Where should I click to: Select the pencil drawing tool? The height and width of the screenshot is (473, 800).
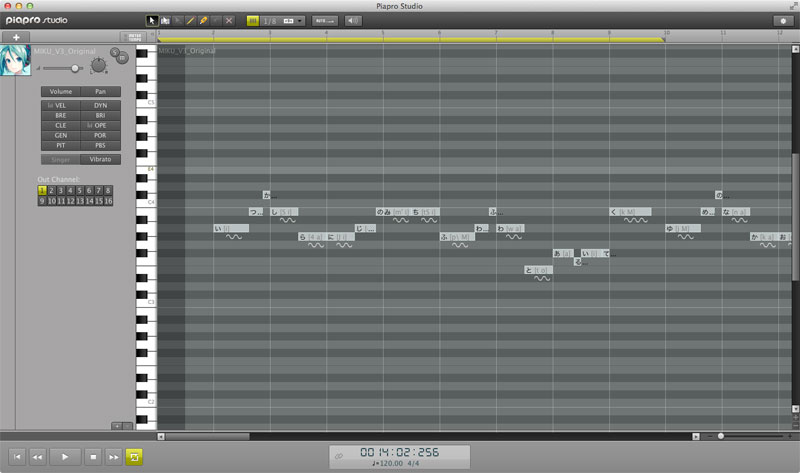coord(190,21)
